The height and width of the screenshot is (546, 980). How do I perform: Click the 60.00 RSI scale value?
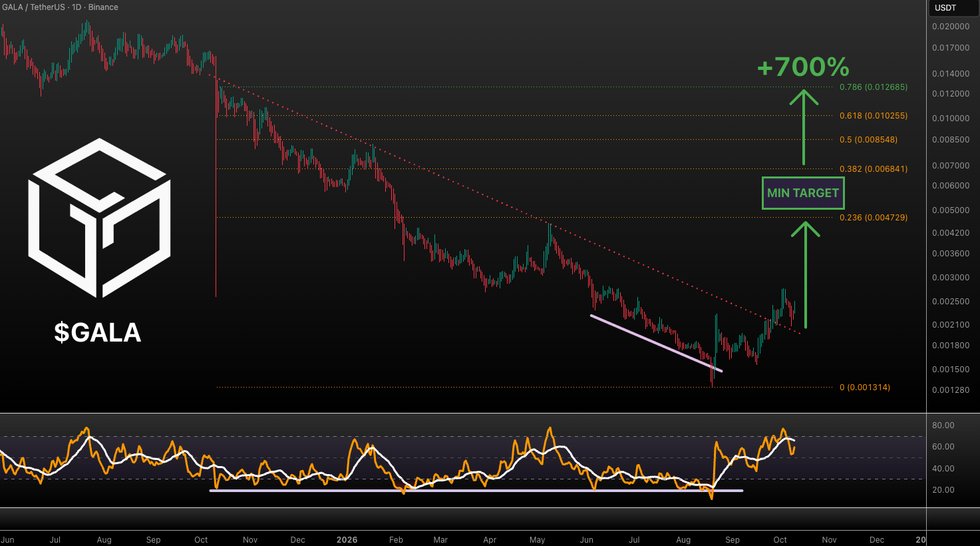pos(943,447)
